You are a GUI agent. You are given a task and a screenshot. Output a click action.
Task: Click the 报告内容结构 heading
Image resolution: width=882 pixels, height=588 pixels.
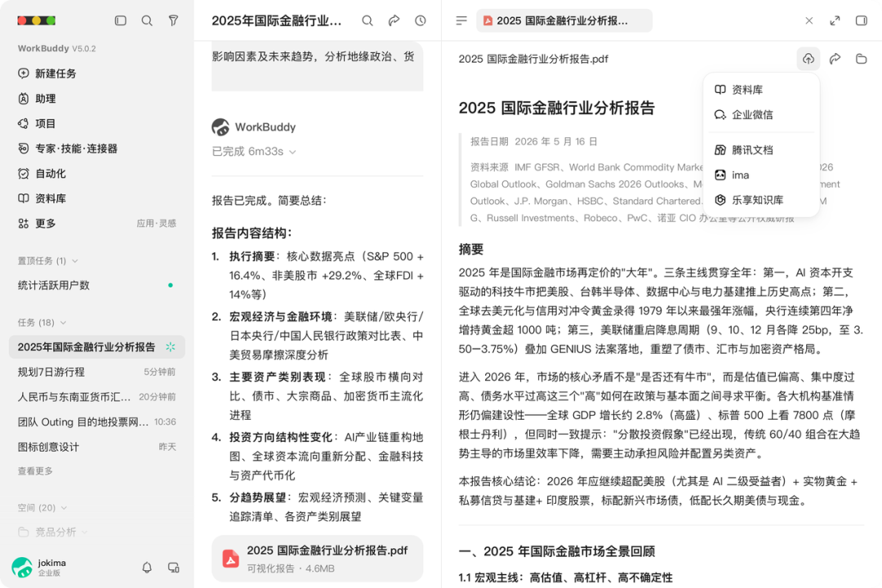click(252, 233)
